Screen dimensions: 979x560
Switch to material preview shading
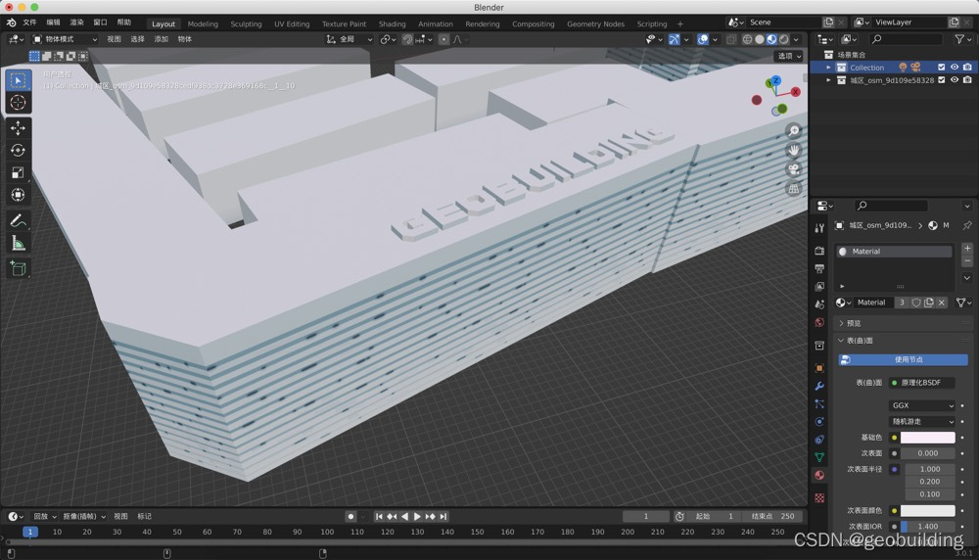tap(771, 39)
